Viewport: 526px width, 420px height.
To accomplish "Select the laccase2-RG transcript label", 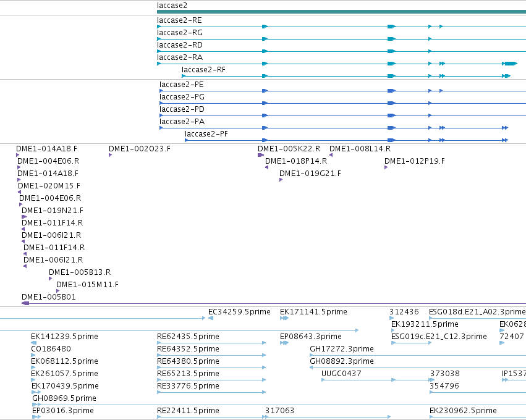I will pos(179,33).
